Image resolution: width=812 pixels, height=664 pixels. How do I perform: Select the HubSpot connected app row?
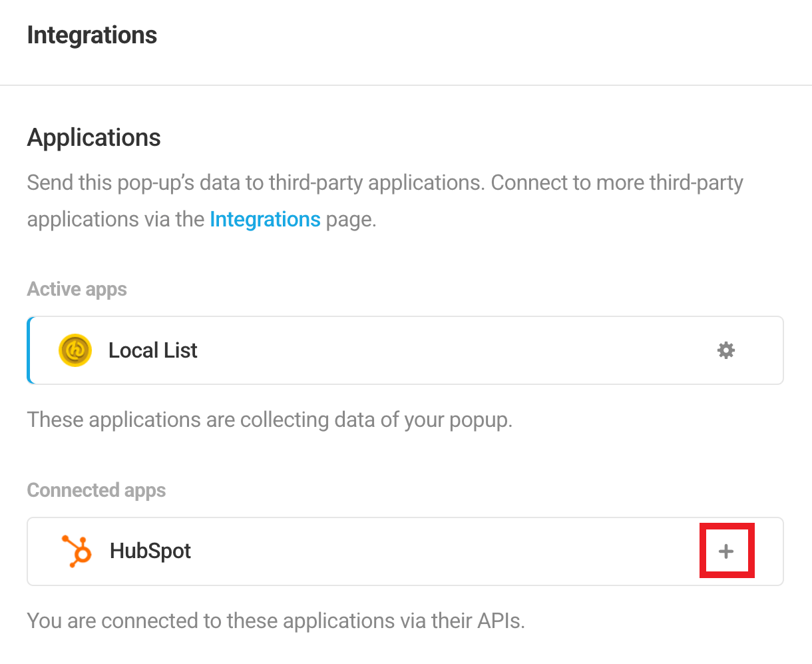[405, 551]
